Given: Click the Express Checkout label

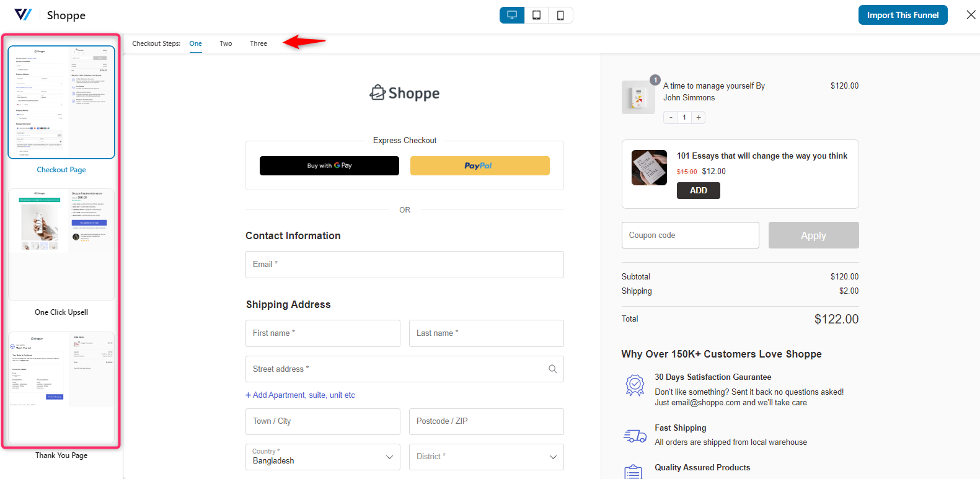Looking at the screenshot, I should pyautogui.click(x=405, y=141).
